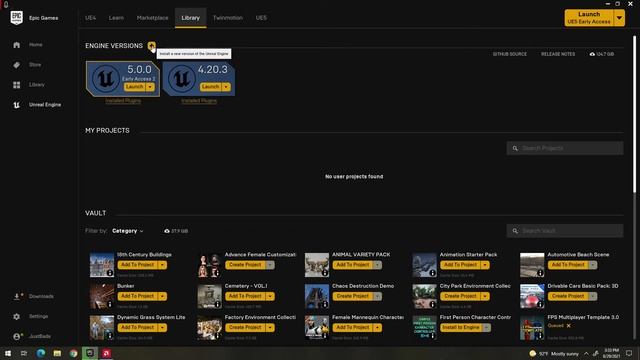
Task: Open the Category filter dropdown
Action: click(128, 231)
